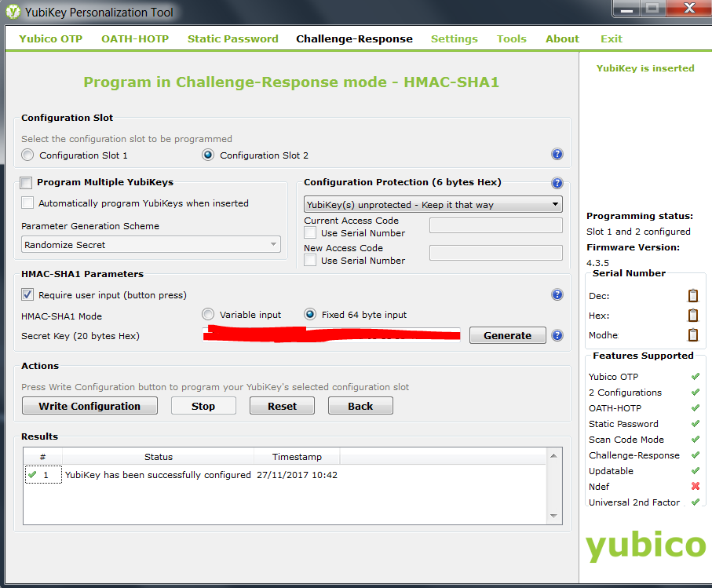
Task: Choose Fixed 64 byte input mode
Action: click(x=310, y=314)
